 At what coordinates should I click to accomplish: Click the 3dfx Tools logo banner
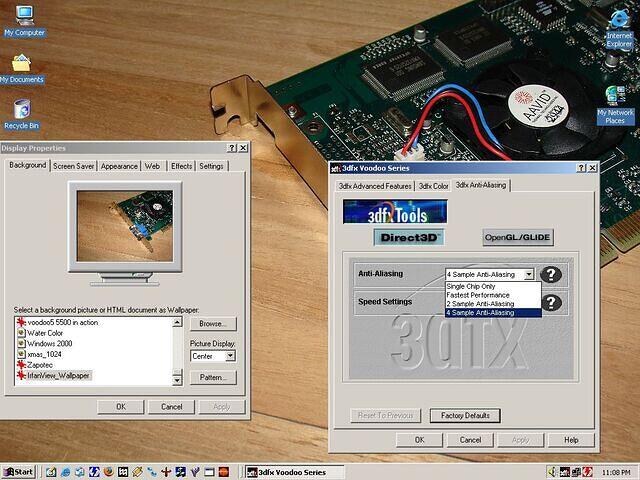tap(395, 211)
